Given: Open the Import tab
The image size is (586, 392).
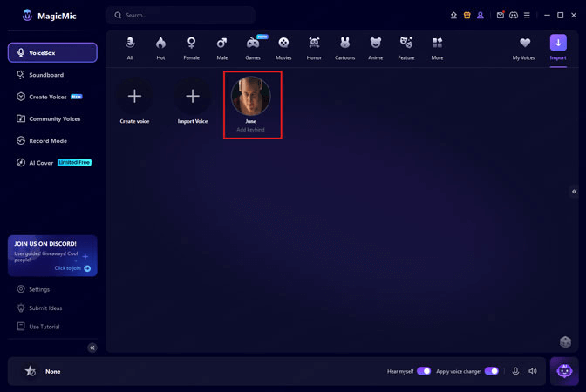Looking at the screenshot, I should click(x=558, y=47).
